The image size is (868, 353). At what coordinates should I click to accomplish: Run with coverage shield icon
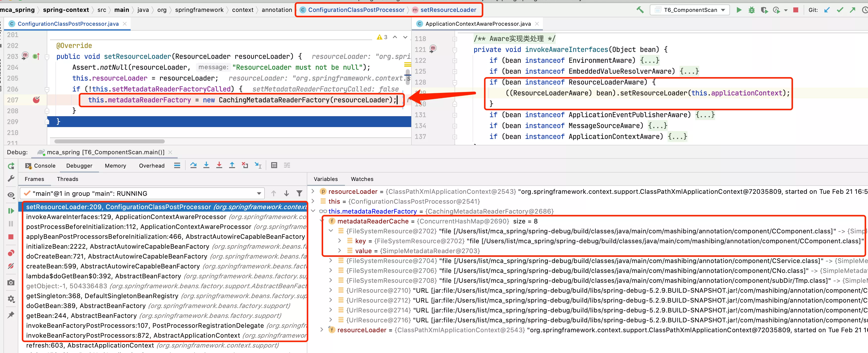click(x=764, y=10)
